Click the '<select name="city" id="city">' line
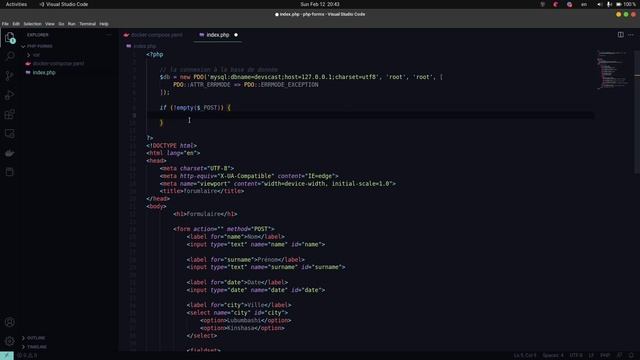Screen dimensions: 640x360 pyautogui.click(x=238, y=313)
